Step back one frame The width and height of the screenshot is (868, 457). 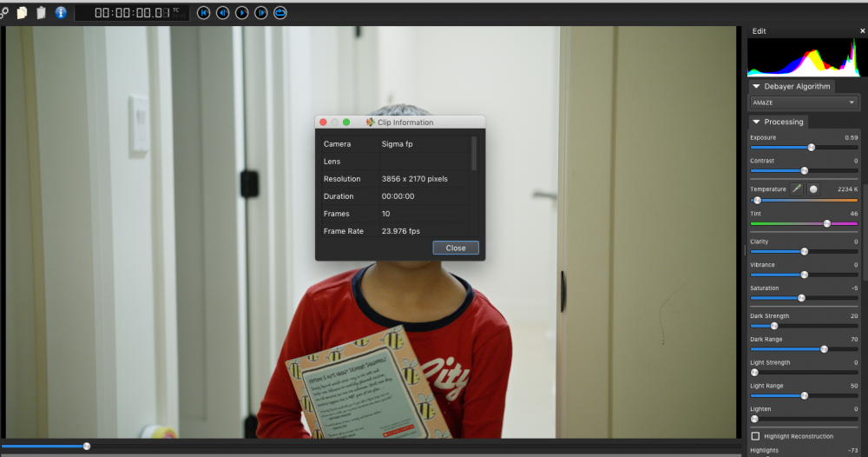point(222,12)
